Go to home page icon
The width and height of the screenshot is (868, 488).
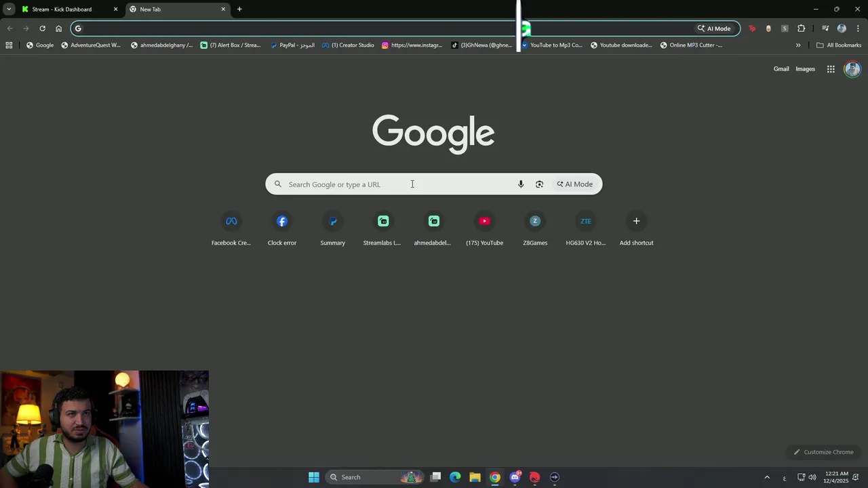pos(58,28)
